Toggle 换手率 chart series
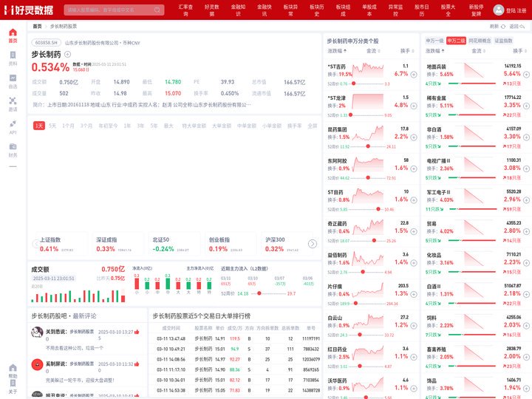Screen dimensions: 532x399 (295, 126)
